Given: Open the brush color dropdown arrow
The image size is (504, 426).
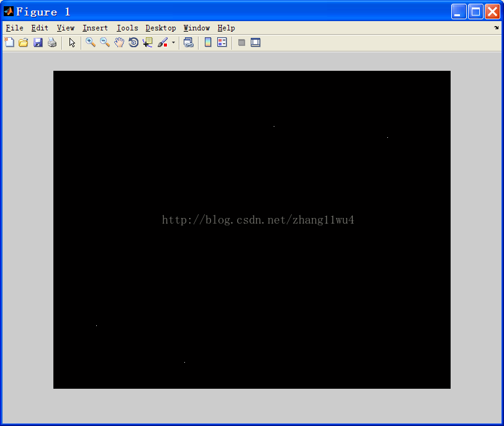Looking at the screenshot, I should click(x=173, y=42).
